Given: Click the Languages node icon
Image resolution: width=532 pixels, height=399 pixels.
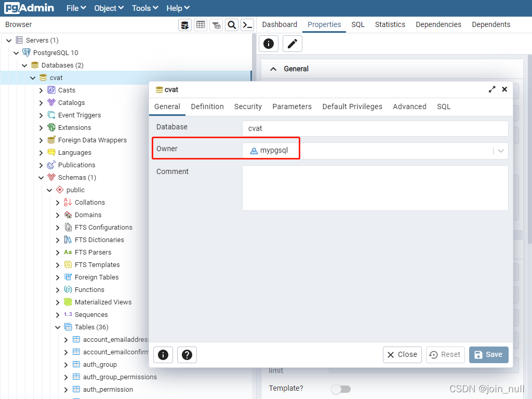Looking at the screenshot, I should pos(51,152).
